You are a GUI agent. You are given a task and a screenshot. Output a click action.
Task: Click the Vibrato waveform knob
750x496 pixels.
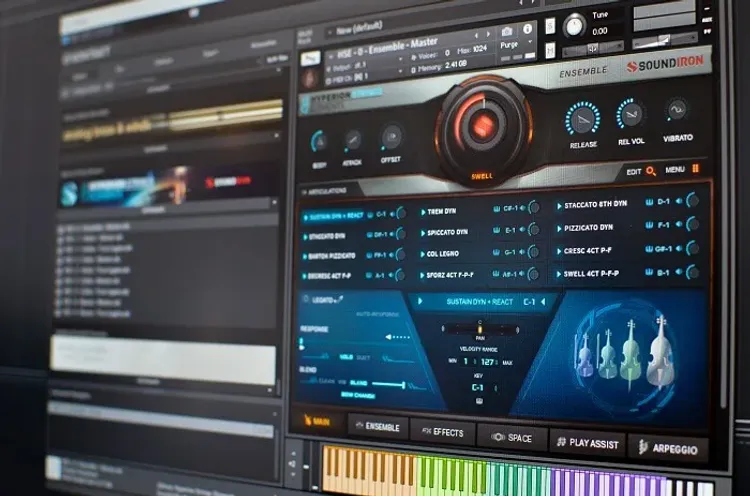677,110
